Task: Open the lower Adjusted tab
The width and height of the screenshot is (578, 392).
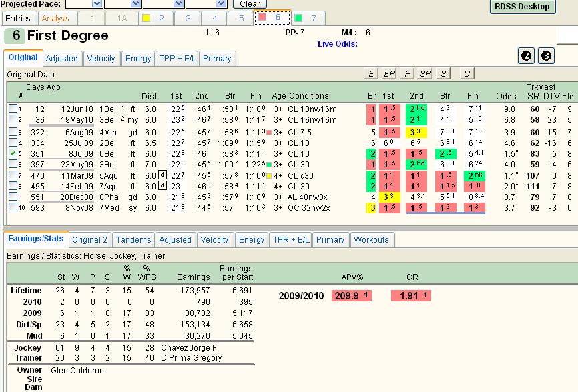Action: 175,240
